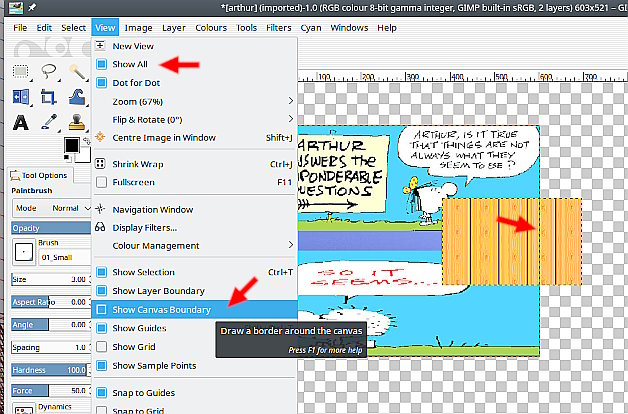628x414 pixels.
Task: Click the Navigation Window icon
Action: 100,209
